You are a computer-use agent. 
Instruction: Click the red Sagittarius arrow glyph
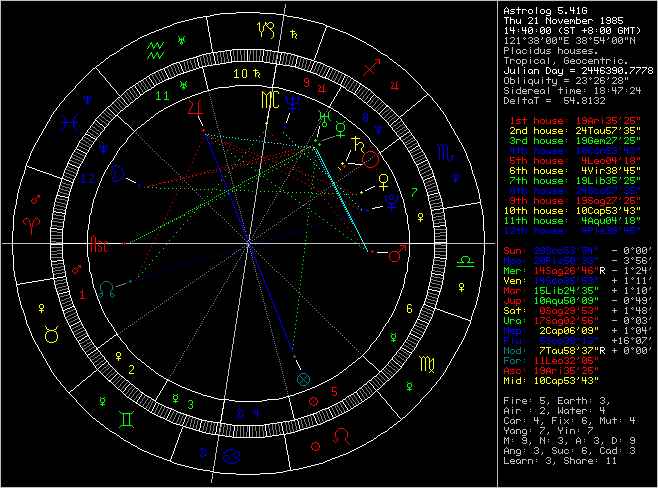373,67
